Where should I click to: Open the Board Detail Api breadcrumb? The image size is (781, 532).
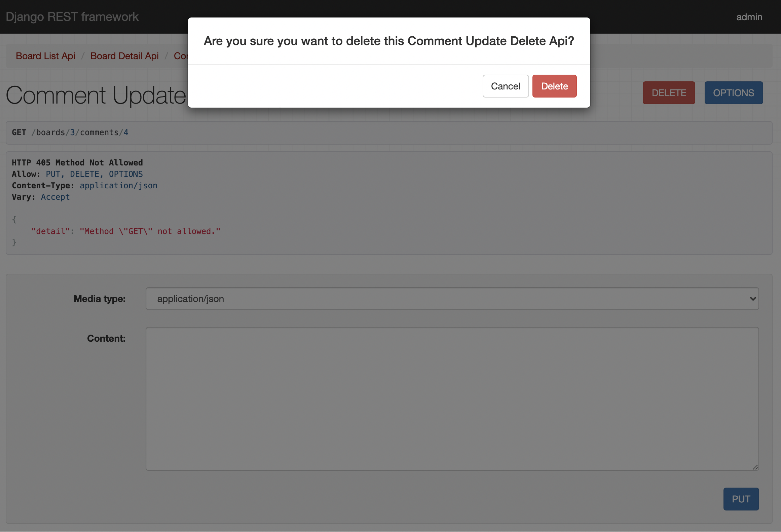point(124,56)
